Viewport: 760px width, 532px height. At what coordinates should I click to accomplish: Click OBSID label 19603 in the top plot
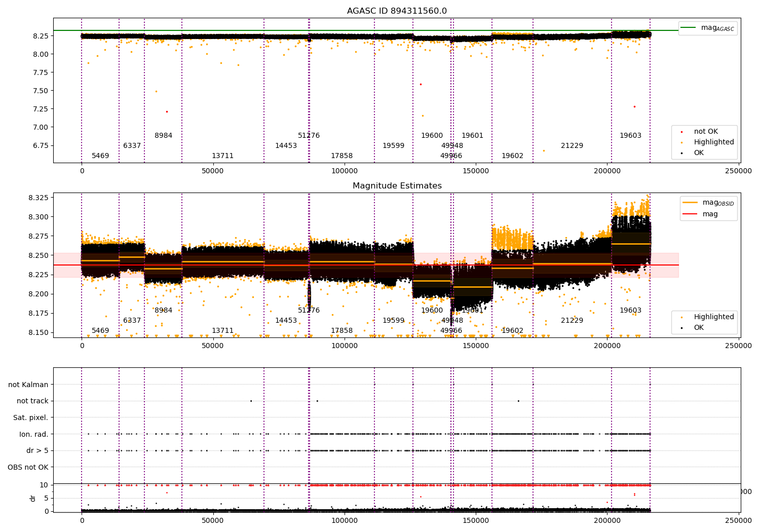pos(631,135)
